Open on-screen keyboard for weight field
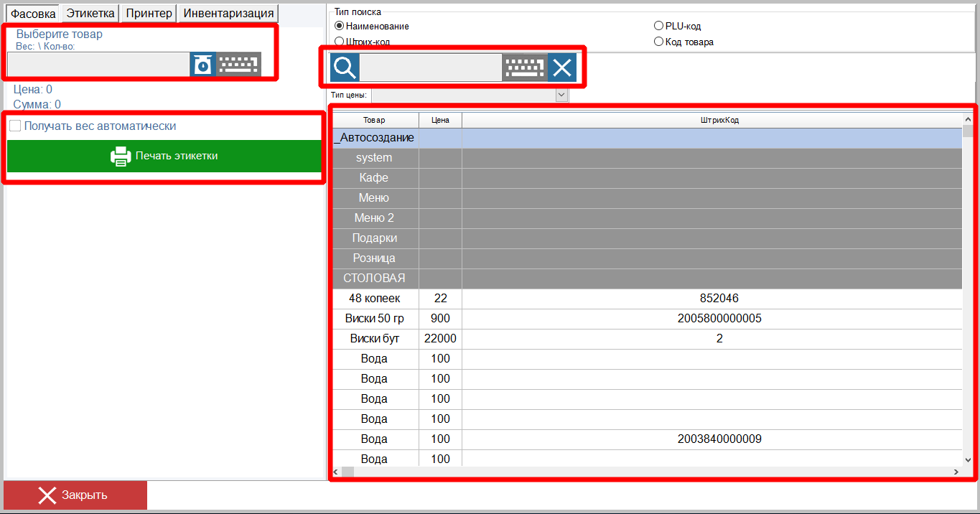Screen dimensions: 980x514 (238, 65)
